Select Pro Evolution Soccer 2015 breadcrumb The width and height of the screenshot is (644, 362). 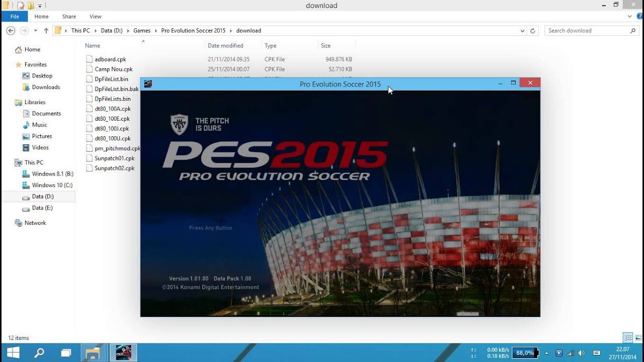193,31
